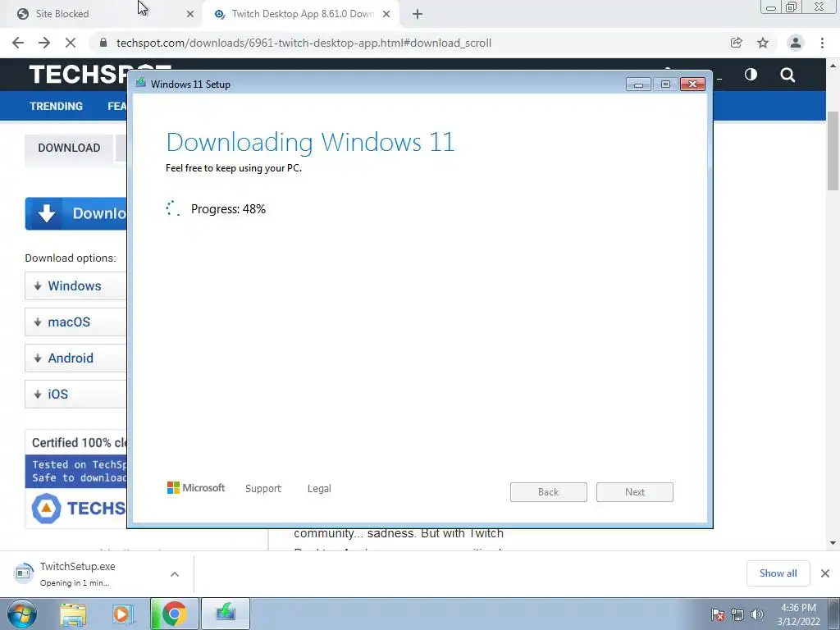Choose iOS download option

75,394
